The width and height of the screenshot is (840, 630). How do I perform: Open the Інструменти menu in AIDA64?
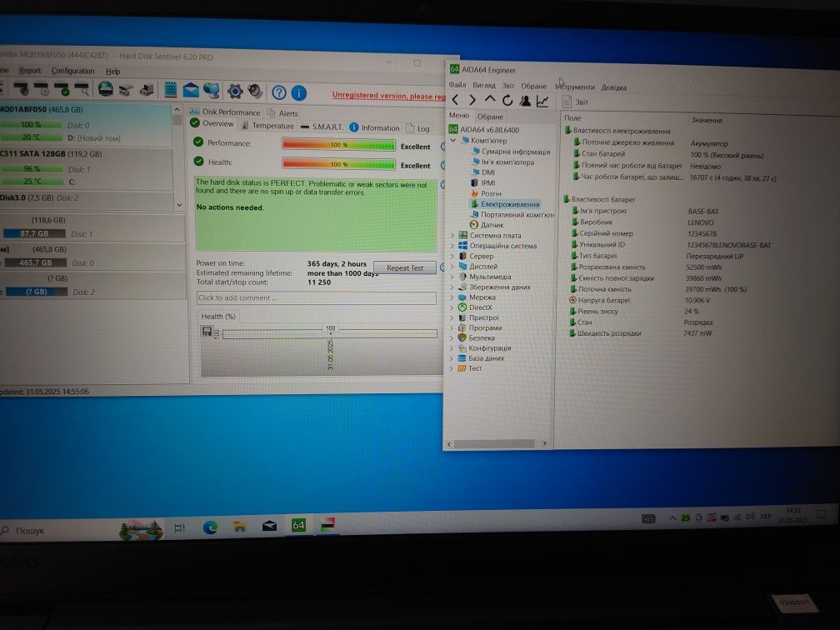[x=575, y=87]
